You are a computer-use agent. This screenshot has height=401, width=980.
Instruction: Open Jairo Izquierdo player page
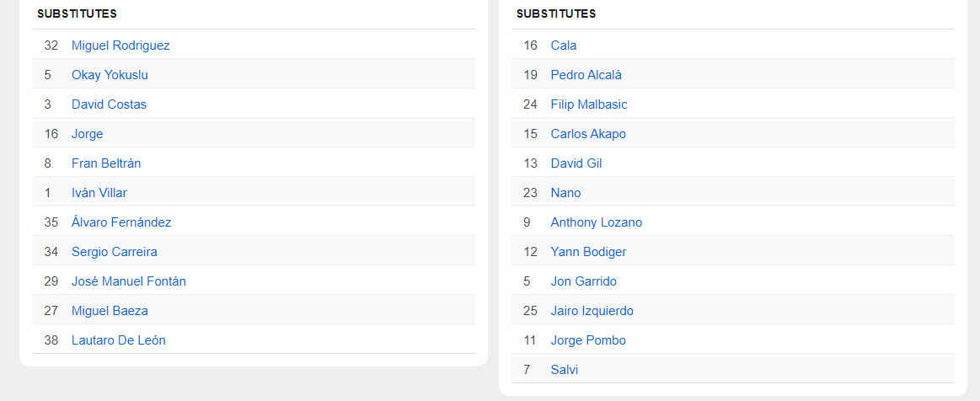[592, 310]
